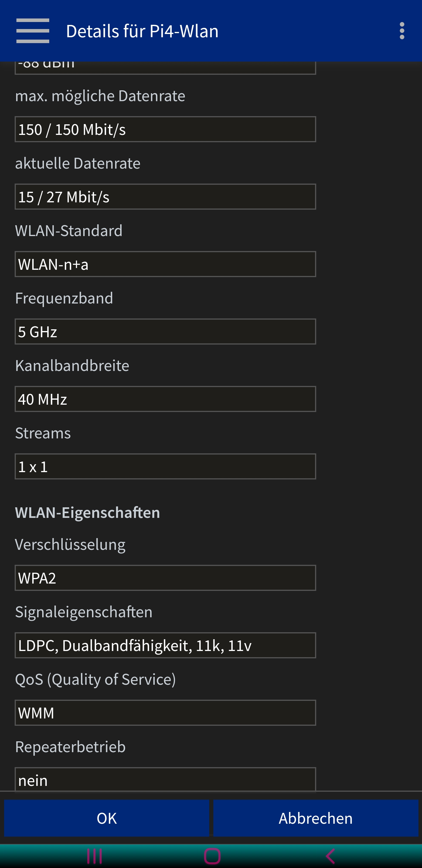Tap the Android recent apps icon

(94, 856)
